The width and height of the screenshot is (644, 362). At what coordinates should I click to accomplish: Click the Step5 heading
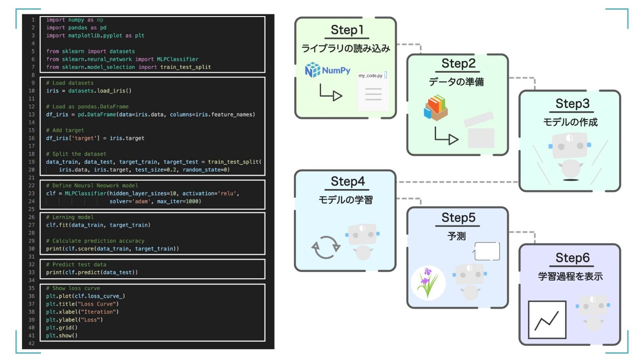(x=458, y=217)
